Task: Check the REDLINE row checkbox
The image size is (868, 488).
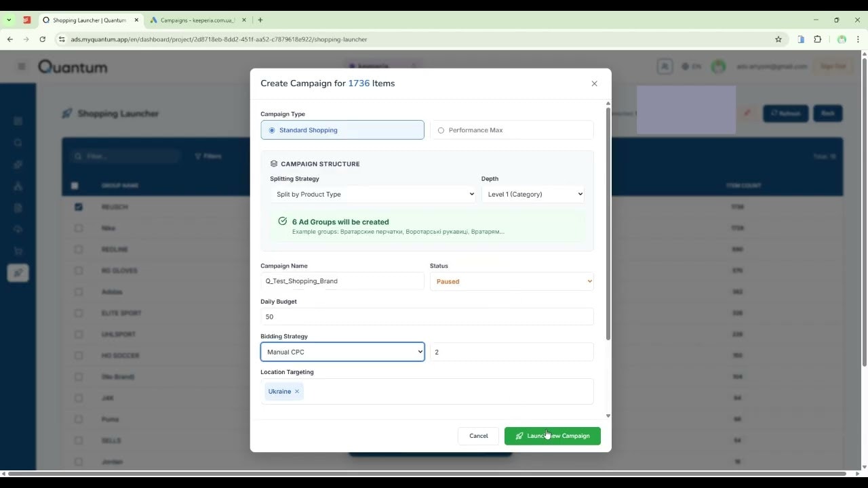Action: (79, 249)
